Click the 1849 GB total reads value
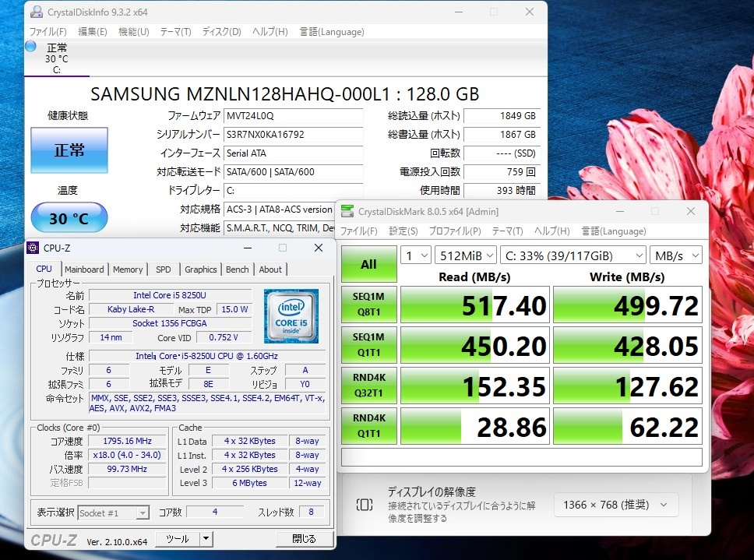The height and width of the screenshot is (560, 754). pyautogui.click(x=502, y=116)
